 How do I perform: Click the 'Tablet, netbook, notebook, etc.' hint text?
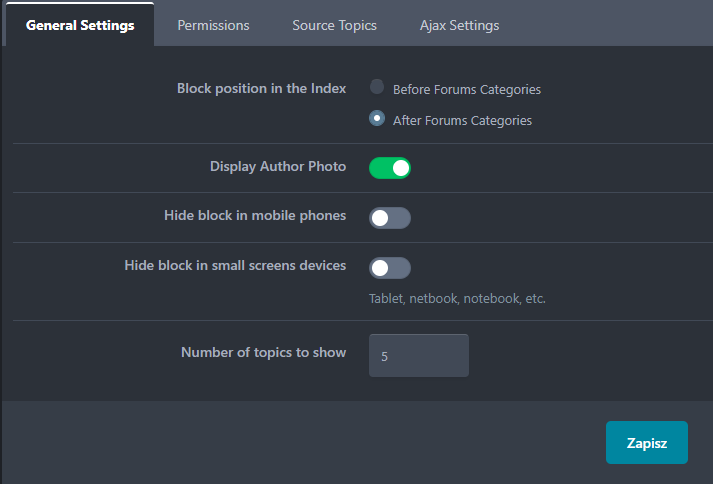click(x=457, y=299)
